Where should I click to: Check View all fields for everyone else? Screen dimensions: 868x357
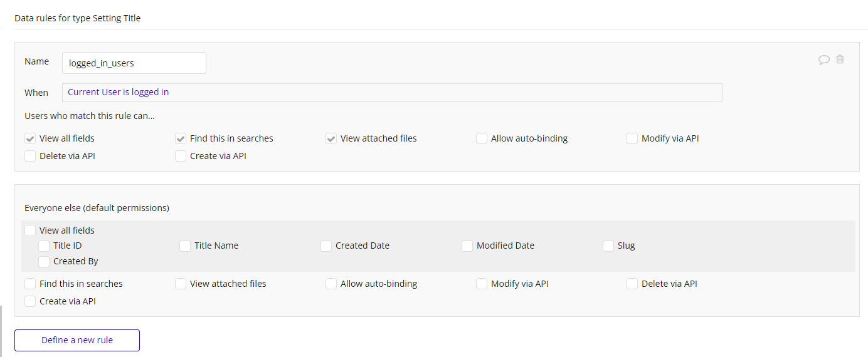click(30, 230)
